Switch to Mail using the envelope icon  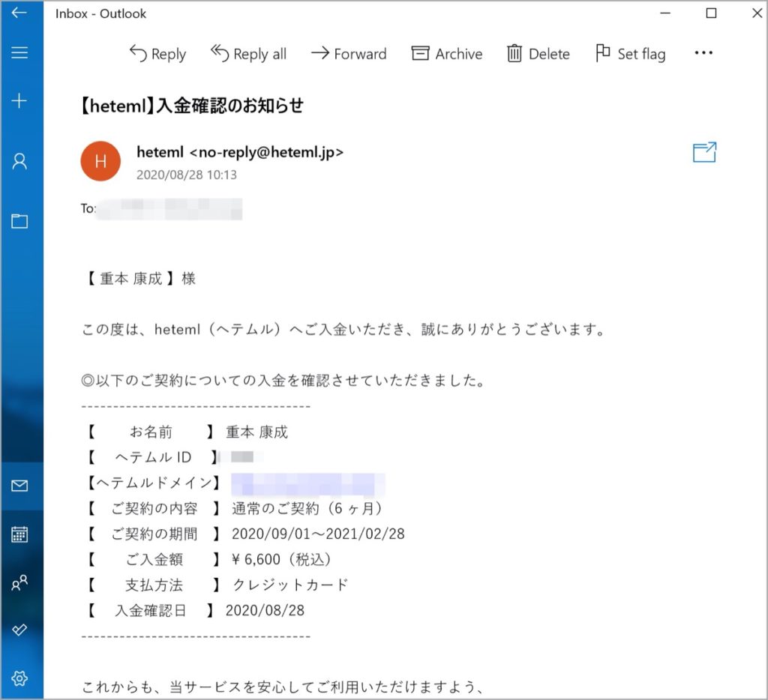pos(19,486)
